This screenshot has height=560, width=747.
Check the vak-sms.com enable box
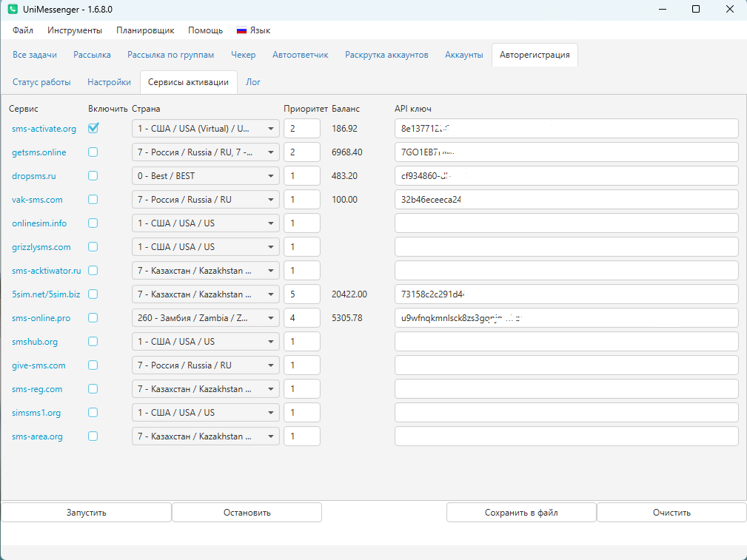(93, 200)
